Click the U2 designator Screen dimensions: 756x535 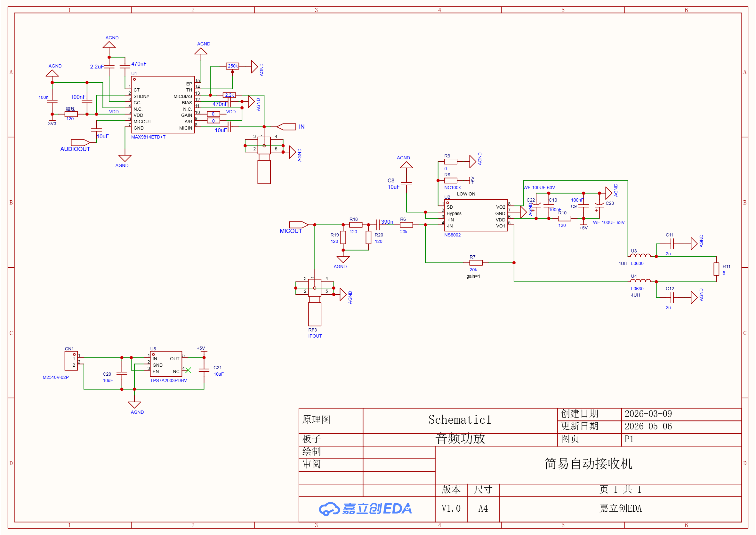coord(447,197)
